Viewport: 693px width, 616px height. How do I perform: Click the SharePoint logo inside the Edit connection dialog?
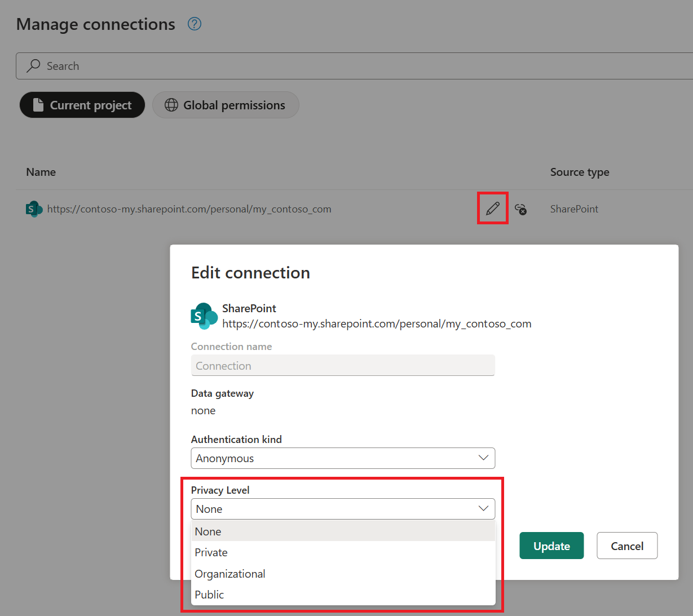click(x=204, y=316)
